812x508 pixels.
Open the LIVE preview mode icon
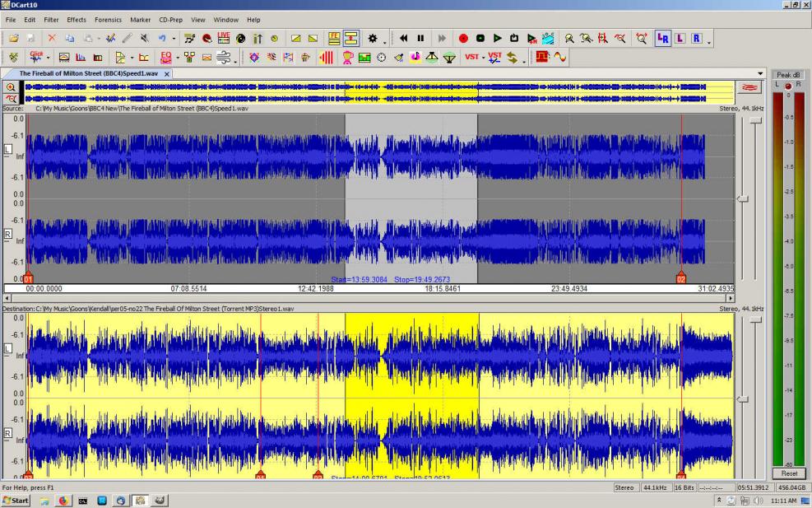tap(224, 38)
